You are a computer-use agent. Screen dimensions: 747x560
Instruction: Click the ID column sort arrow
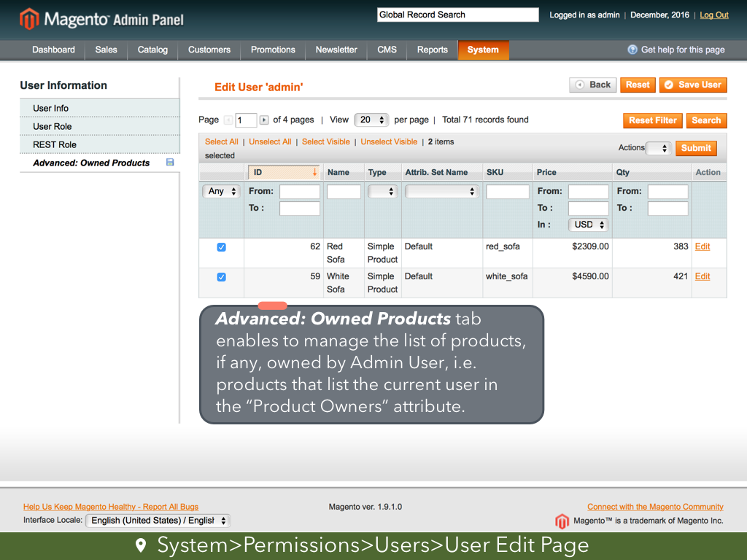click(x=314, y=172)
